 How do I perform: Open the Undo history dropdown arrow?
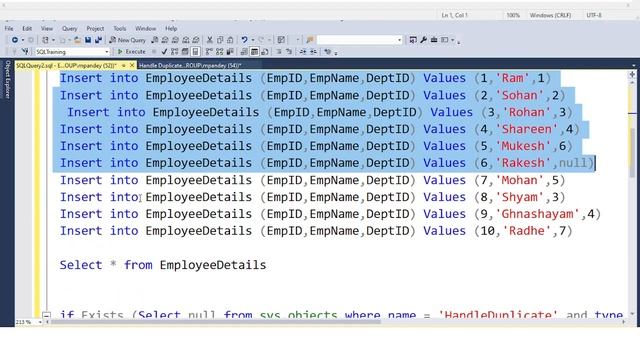point(253,40)
